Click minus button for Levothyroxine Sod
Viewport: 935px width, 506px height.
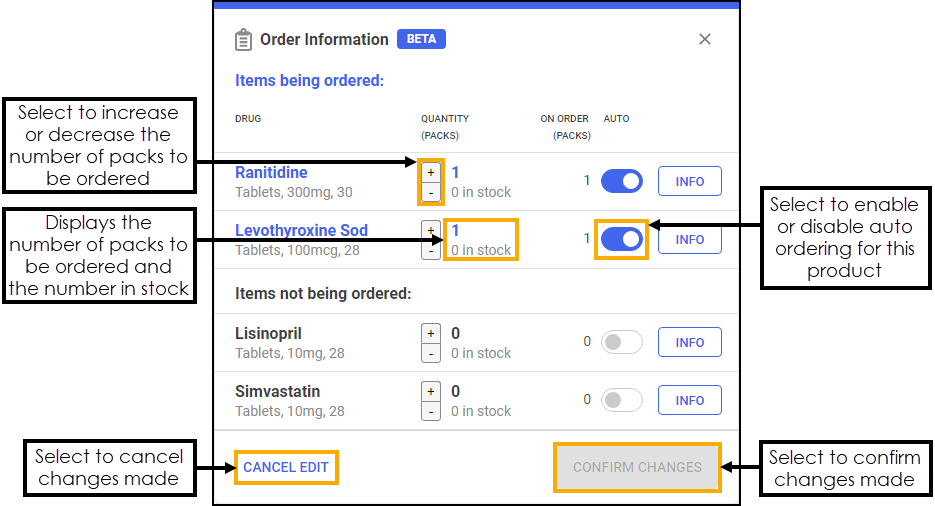(431, 250)
